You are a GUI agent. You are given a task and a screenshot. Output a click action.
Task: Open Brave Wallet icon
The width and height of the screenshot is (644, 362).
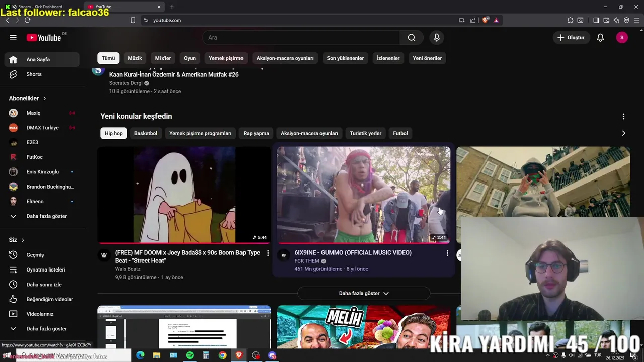click(606, 20)
